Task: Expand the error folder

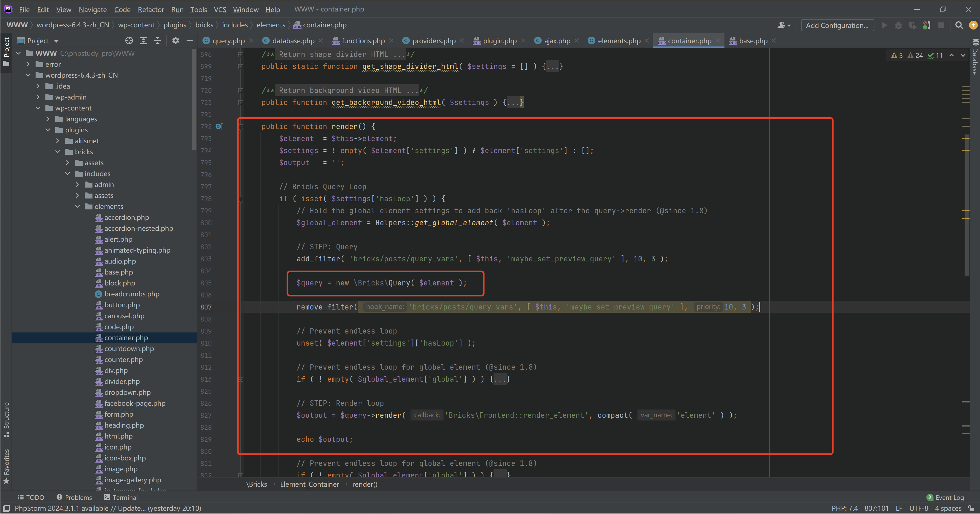Action: point(28,64)
